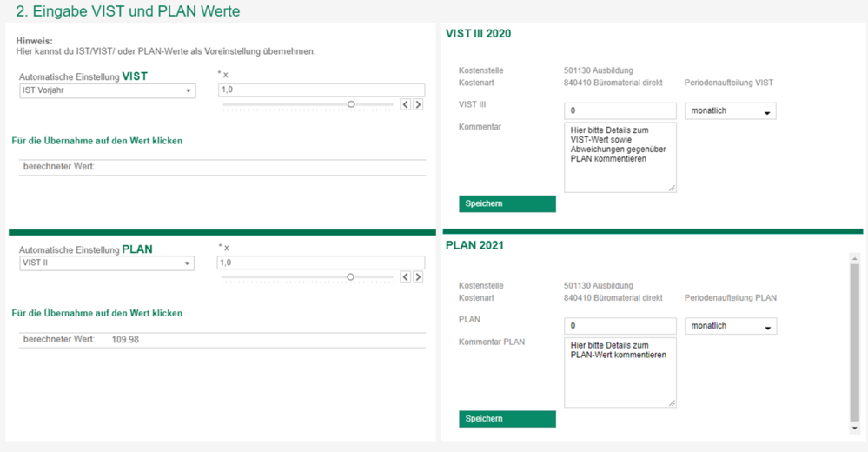Increase PLAN multiplier with right arrow

418,277
